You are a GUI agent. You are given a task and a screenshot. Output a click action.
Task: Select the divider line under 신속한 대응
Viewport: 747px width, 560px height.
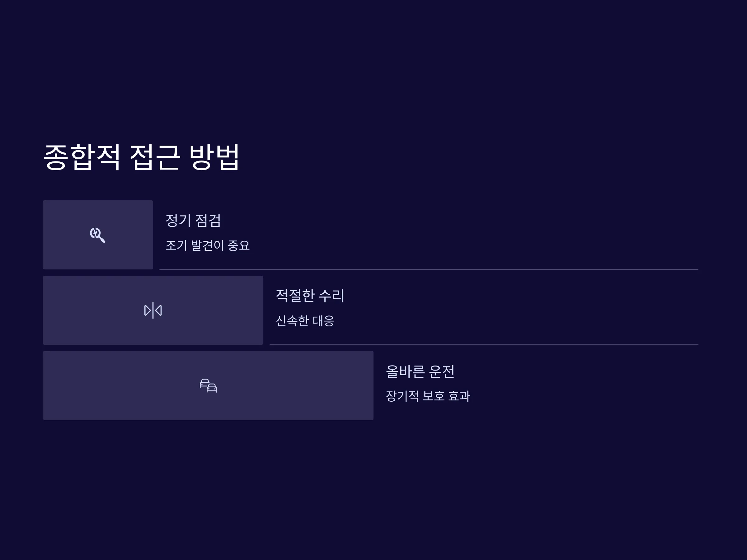pyautogui.click(x=484, y=345)
